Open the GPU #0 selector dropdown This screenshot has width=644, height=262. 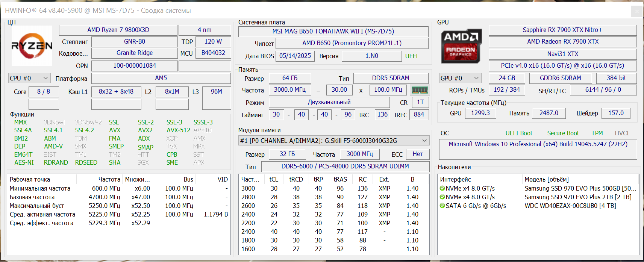pyautogui.click(x=460, y=78)
